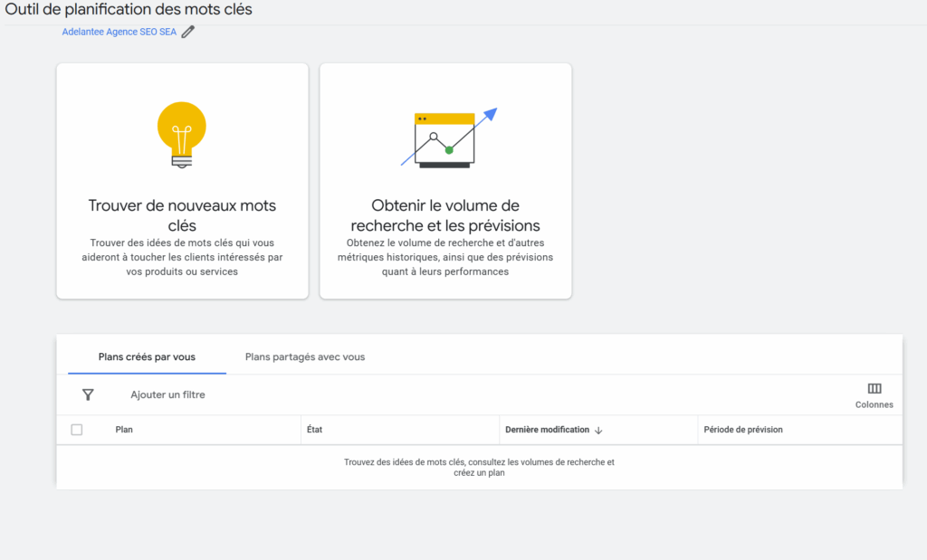The image size is (927, 560).
Task: Click the chart icon for search volume forecasts
Action: pos(444,136)
